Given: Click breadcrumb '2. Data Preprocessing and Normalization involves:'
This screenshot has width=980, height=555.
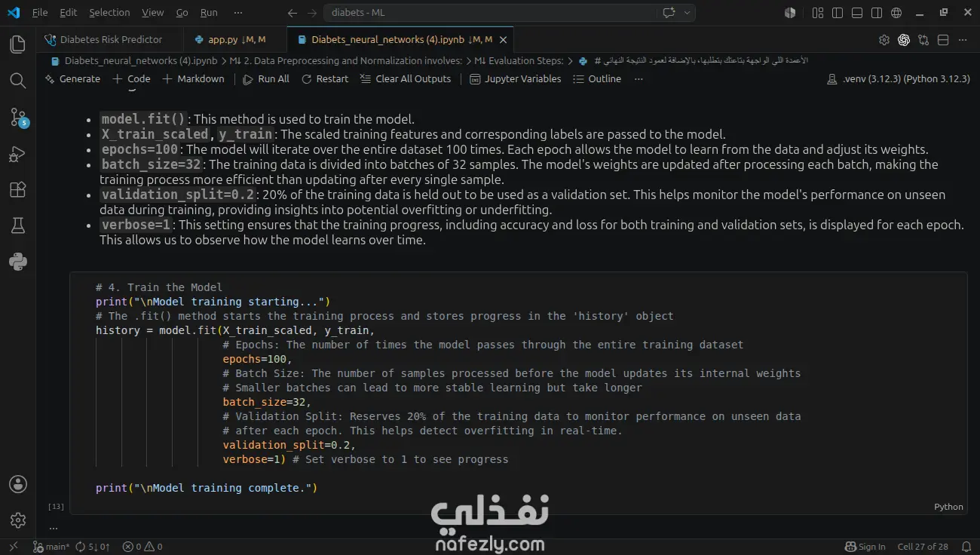Looking at the screenshot, I should [346, 60].
